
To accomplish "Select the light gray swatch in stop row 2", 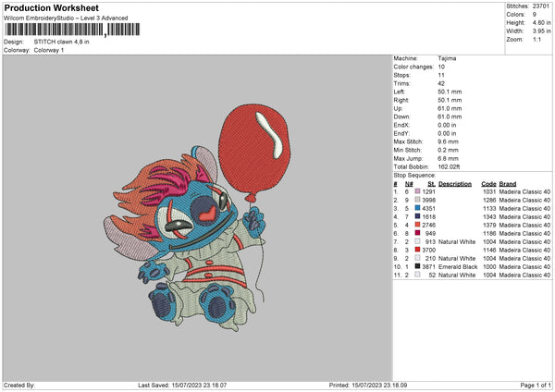I will pos(418,200).
